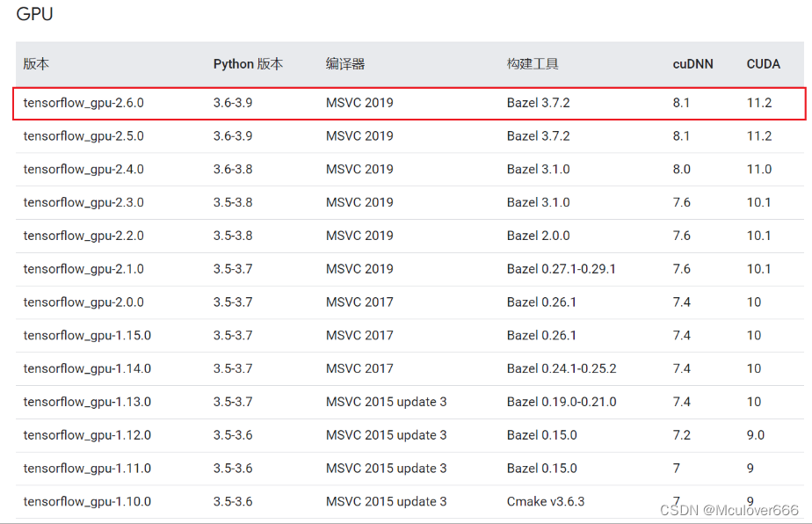Image resolution: width=812 pixels, height=524 pixels.
Task: Click Bazel 3.7.2 in tensorflow_gpu-2.6.0 row
Action: [538, 103]
